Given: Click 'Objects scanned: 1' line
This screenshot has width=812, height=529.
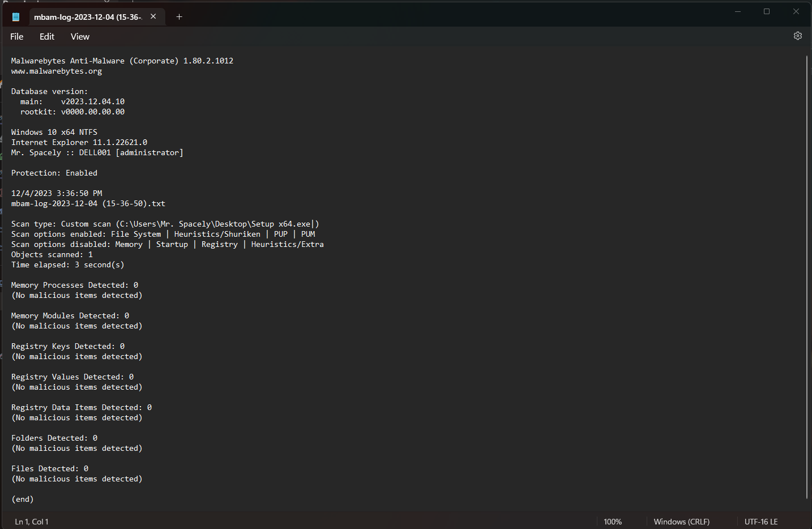Looking at the screenshot, I should [52, 254].
